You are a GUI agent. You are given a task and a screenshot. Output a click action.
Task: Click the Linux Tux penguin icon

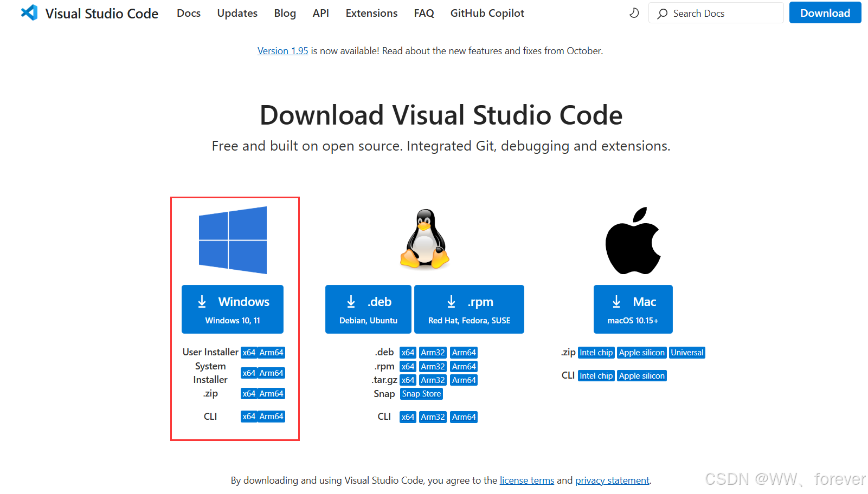425,239
